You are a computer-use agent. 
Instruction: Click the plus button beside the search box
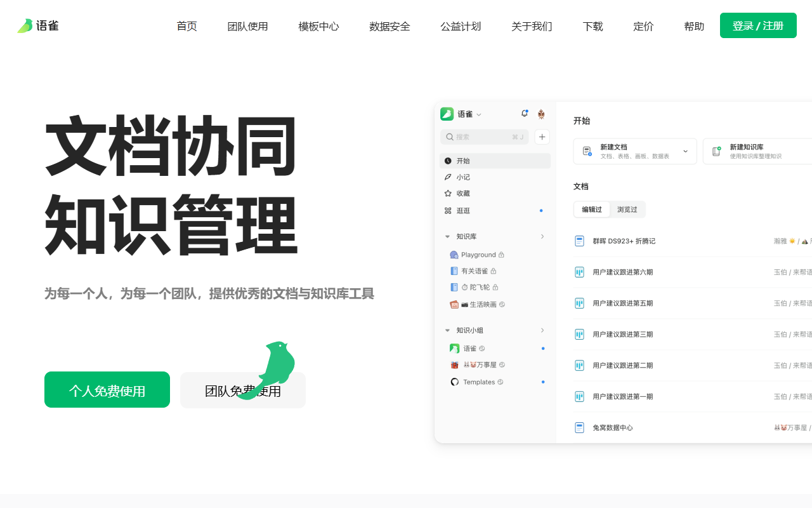tap(542, 137)
